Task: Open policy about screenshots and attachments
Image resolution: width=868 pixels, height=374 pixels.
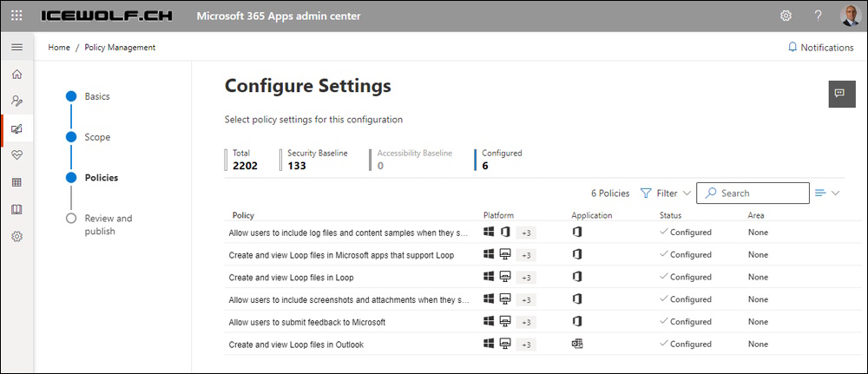Action: (349, 300)
